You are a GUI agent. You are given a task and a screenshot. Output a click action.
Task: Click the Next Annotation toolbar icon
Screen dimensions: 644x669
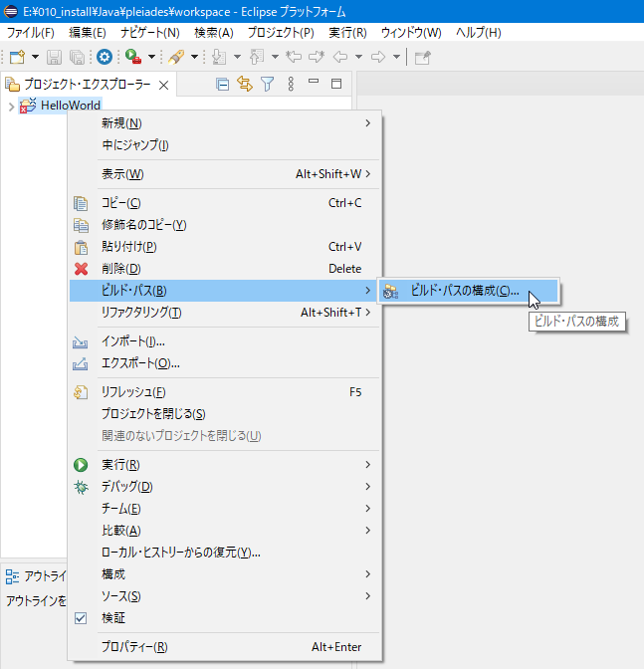[x=219, y=57]
